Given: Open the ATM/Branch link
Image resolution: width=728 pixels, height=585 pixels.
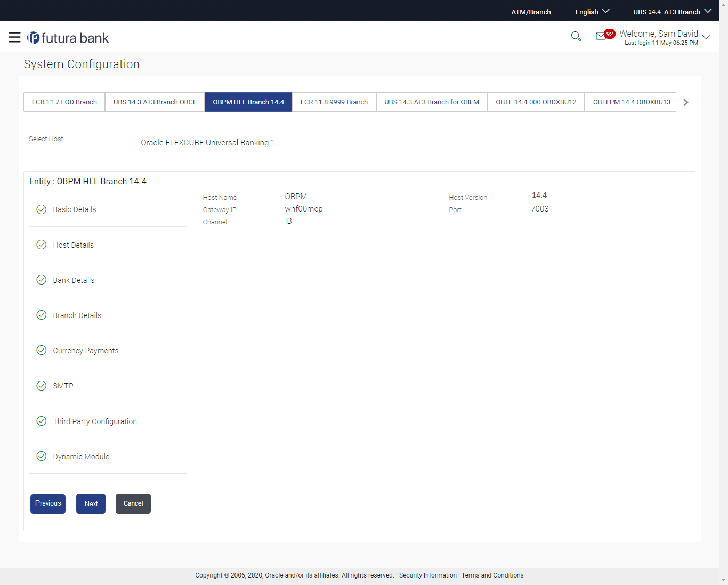Looking at the screenshot, I should 531,12.
